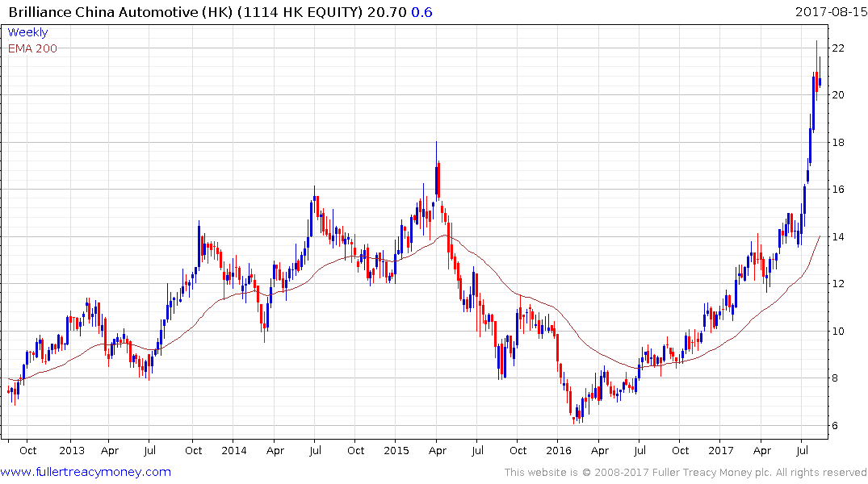
Task: Open the www.fullertreacymoney.com link
Action: tap(86, 472)
